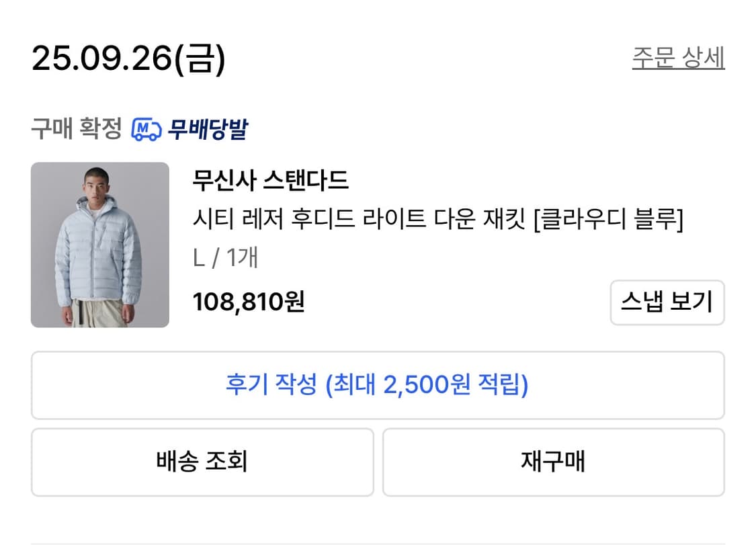
Task: Click the [클라우디 블루] color name in title
Action: 607,220
